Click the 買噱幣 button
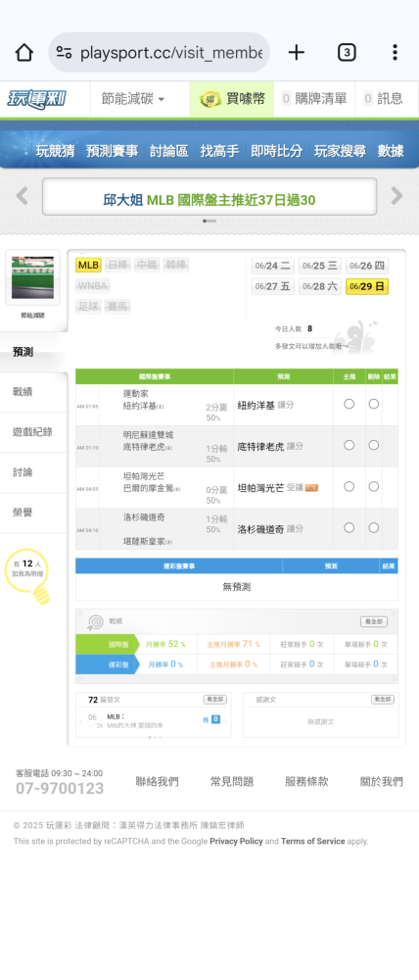 (x=232, y=99)
